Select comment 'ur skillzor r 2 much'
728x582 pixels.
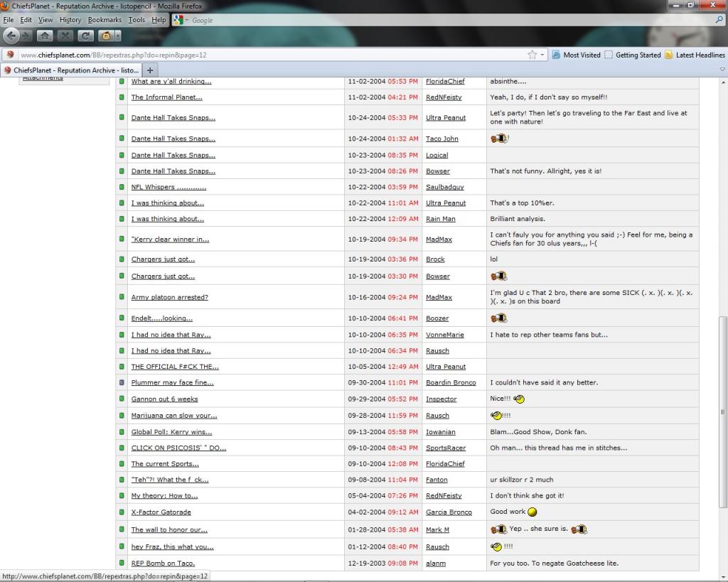click(x=522, y=480)
